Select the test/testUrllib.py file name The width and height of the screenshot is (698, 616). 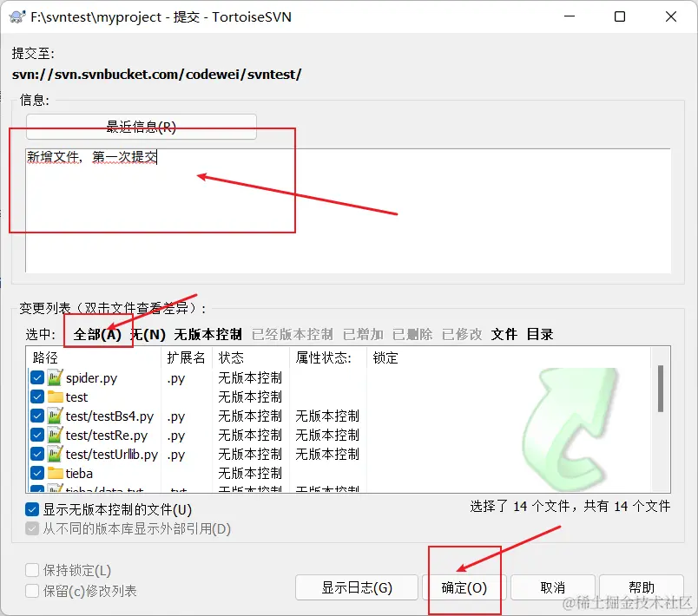pos(112,455)
